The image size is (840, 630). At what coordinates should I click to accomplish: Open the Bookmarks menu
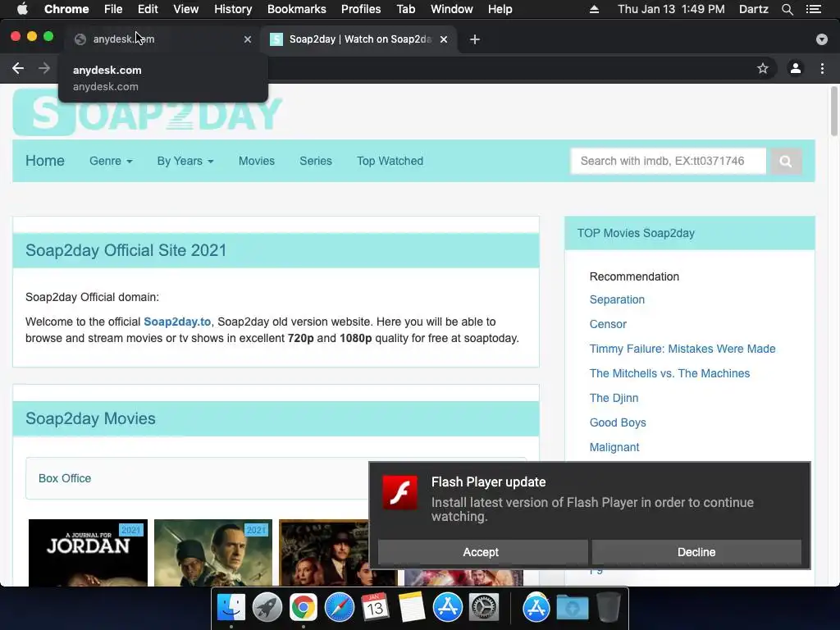click(297, 9)
